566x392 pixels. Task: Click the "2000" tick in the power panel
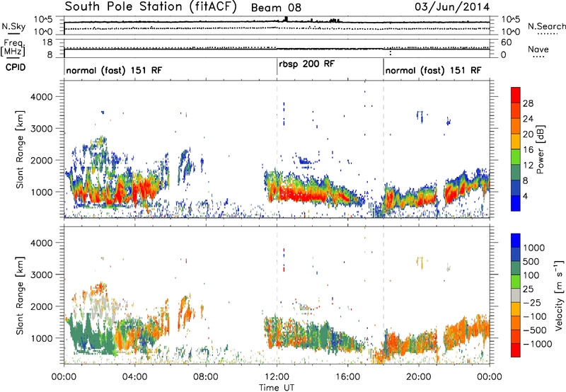pos(41,160)
